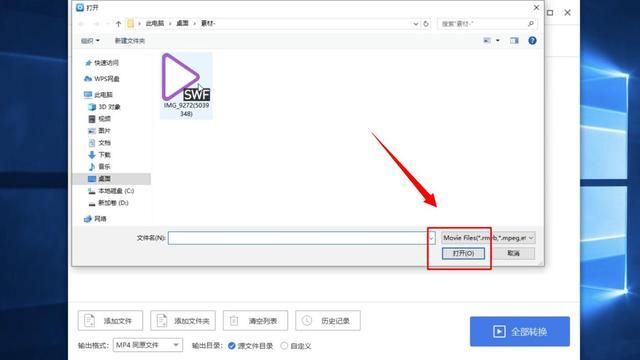The image size is (640, 360).
Task: Open help with the question mark icon
Action: [x=532, y=40]
